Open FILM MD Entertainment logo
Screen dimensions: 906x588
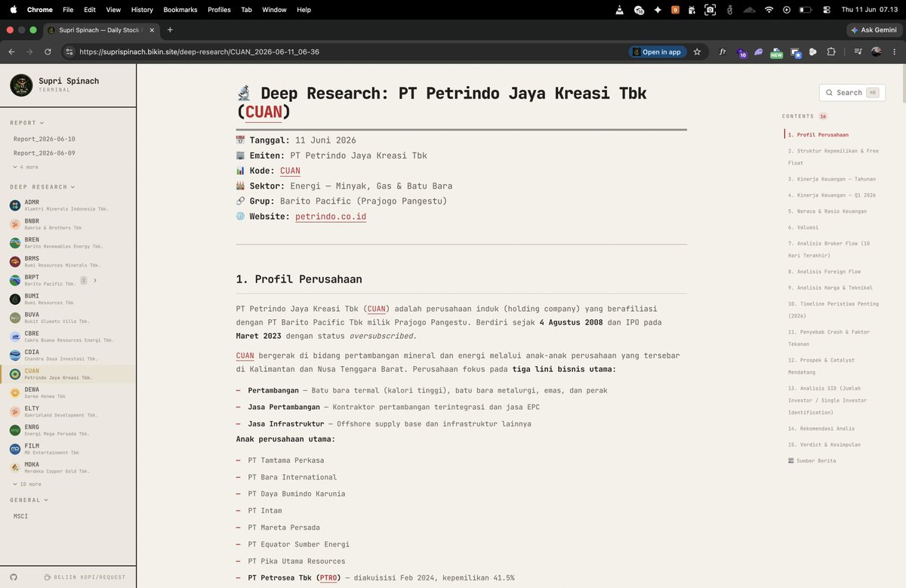15,449
